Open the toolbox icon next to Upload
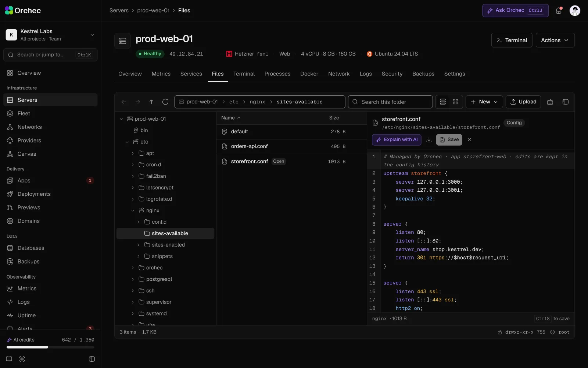 coord(550,102)
